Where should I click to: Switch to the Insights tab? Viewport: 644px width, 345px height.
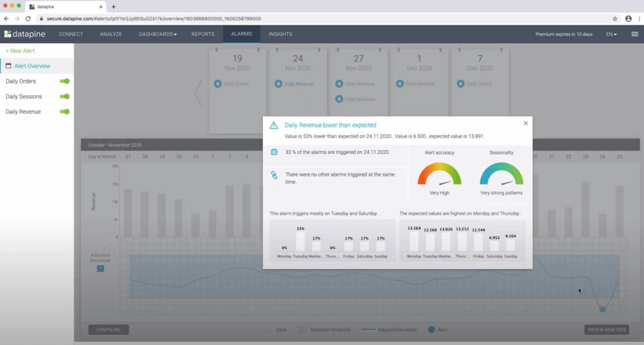point(280,34)
